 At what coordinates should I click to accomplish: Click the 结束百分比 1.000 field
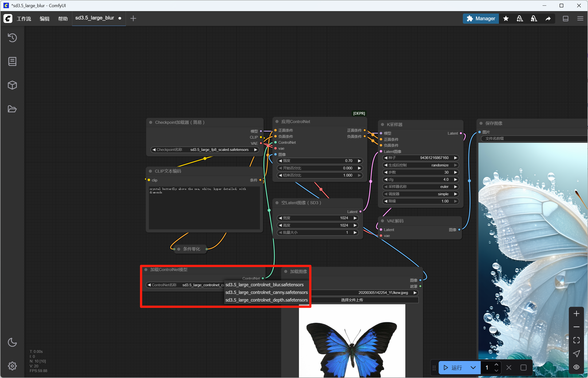[x=320, y=175]
